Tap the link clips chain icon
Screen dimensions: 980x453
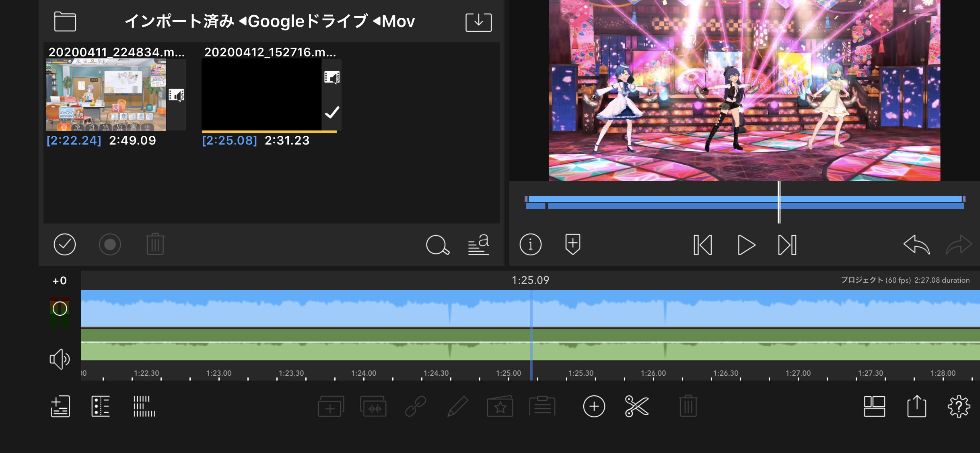point(416,406)
